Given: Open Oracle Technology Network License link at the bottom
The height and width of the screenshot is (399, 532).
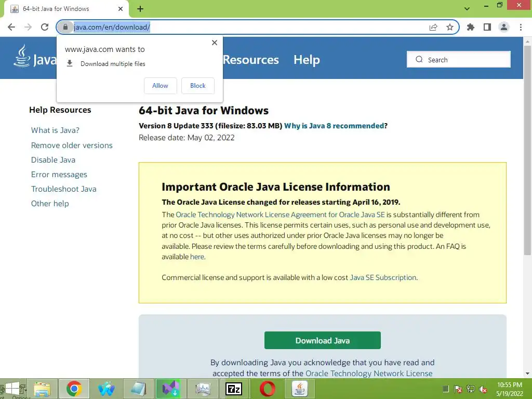Looking at the screenshot, I should pos(369,373).
